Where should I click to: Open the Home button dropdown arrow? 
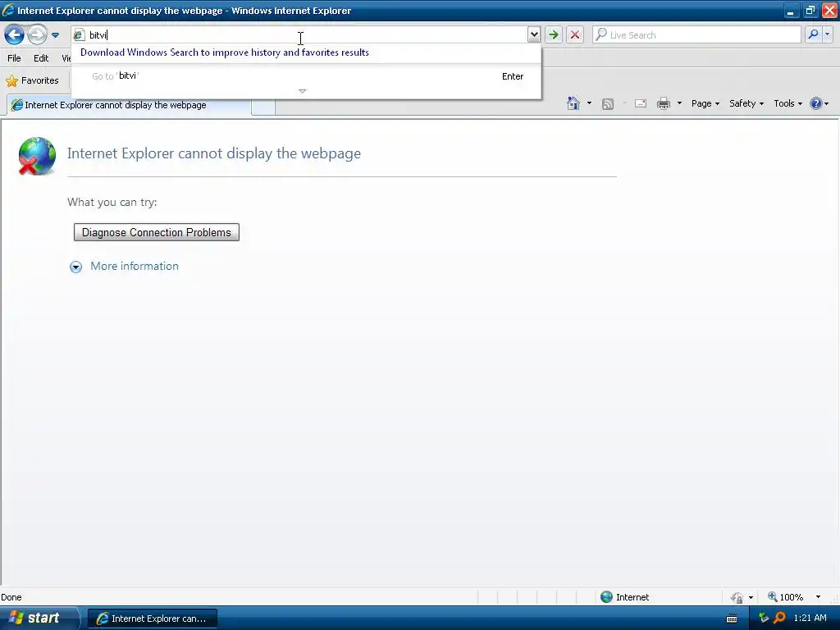pos(589,103)
